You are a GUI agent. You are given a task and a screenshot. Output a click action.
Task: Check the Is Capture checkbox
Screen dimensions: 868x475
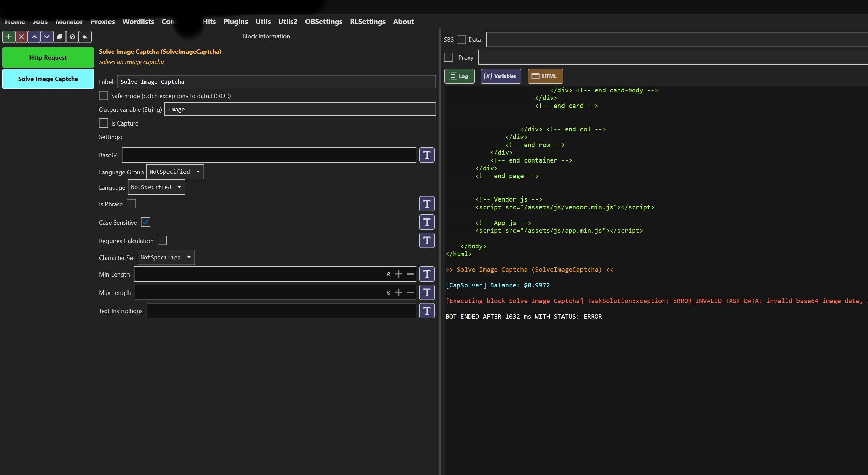click(x=103, y=123)
